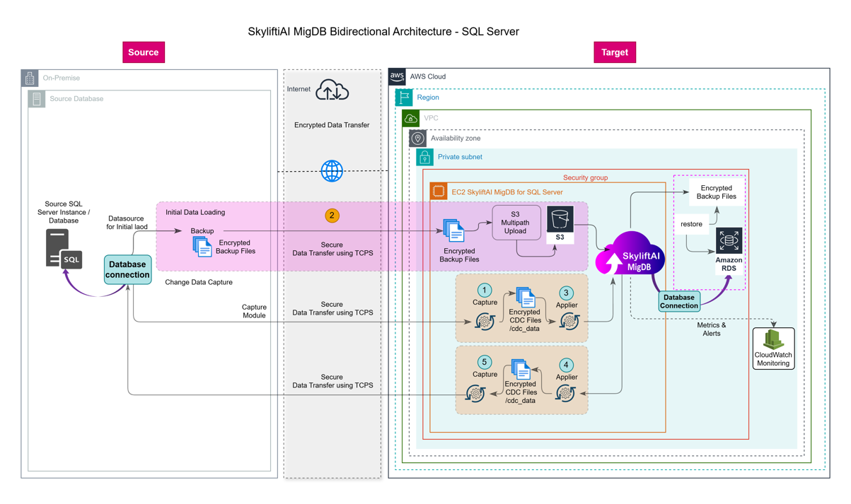Image resolution: width=851 pixels, height=504 pixels.
Task: Click the SkyliftAI MigDB cloud logo
Action: click(x=630, y=253)
